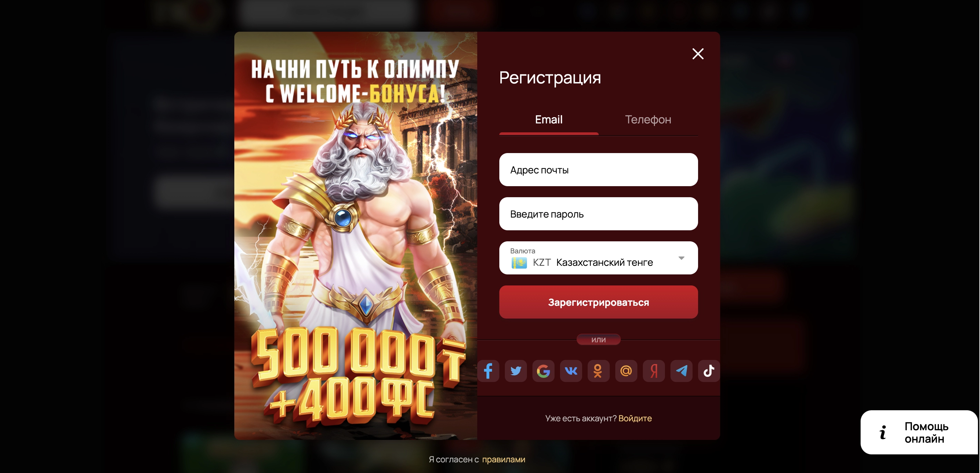Expand the currency dropdown arrow
This screenshot has width=980, height=473.
tap(682, 258)
